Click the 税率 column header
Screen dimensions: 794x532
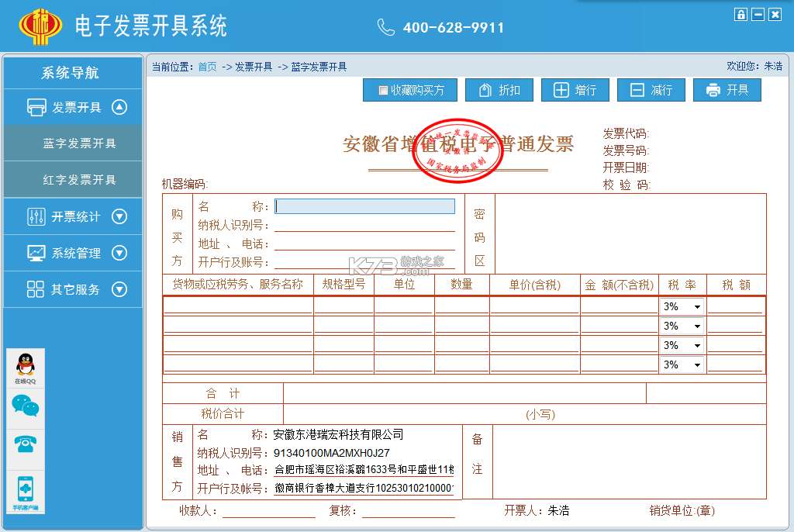pos(682,285)
